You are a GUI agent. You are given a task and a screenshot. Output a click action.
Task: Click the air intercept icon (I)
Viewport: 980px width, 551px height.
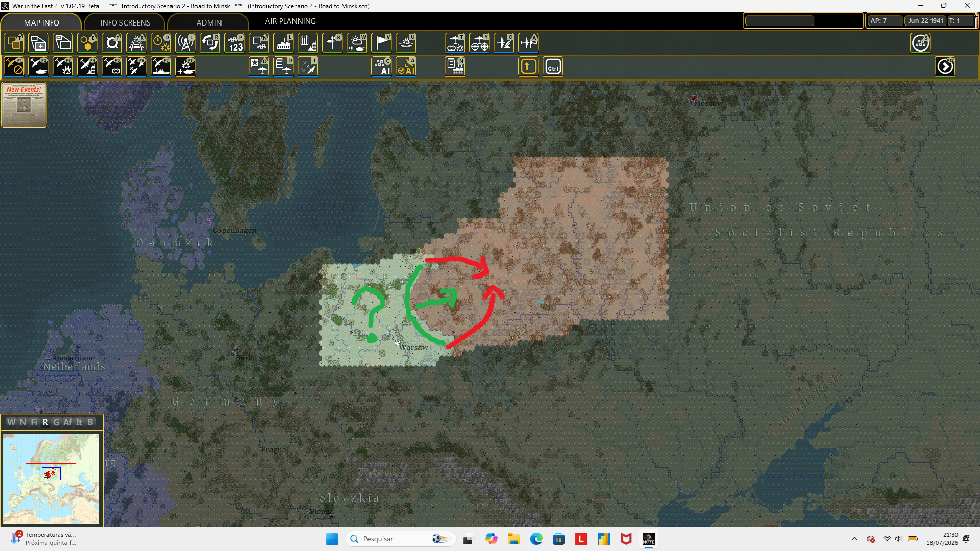[x=308, y=66]
